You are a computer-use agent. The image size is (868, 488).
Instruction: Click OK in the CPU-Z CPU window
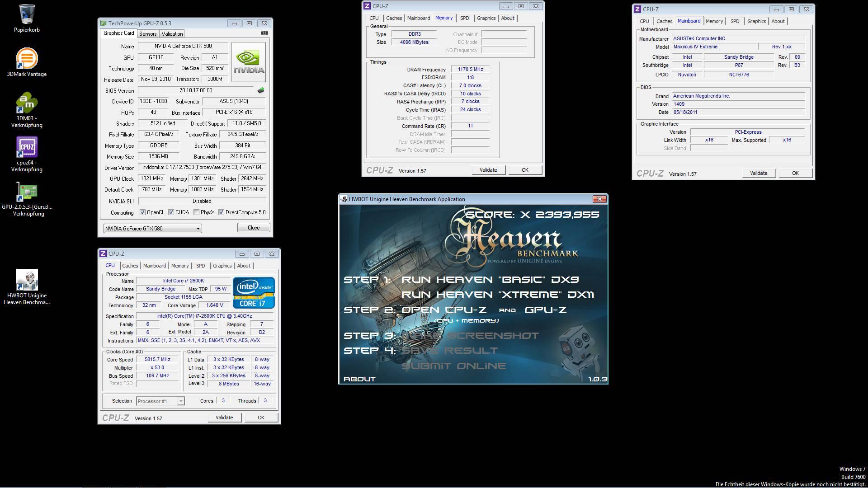(261, 418)
